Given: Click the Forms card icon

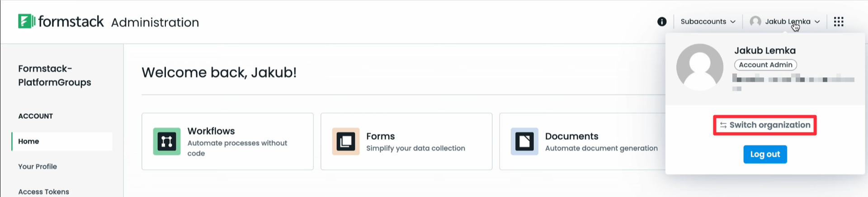Looking at the screenshot, I should click(346, 141).
